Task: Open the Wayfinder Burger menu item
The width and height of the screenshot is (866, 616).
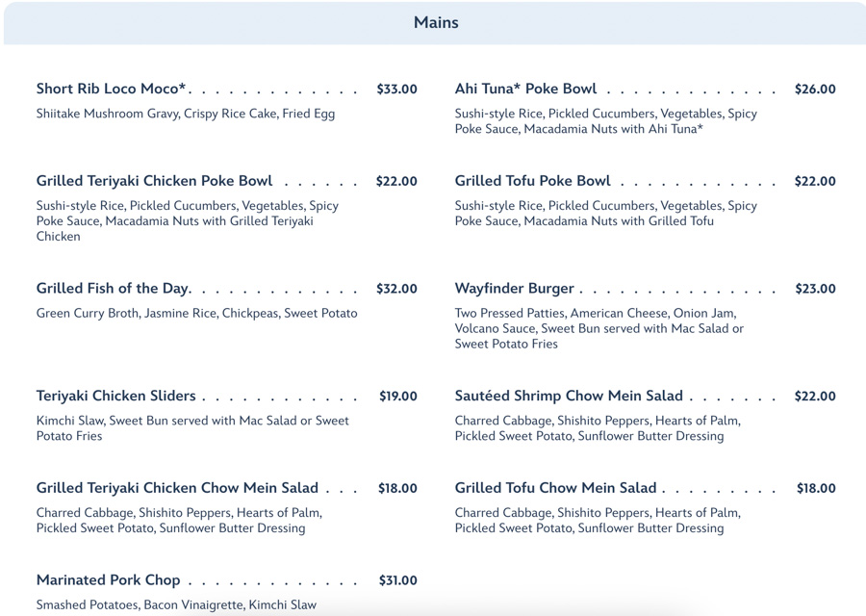Action: pyautogui.click(x=514, y=289)
